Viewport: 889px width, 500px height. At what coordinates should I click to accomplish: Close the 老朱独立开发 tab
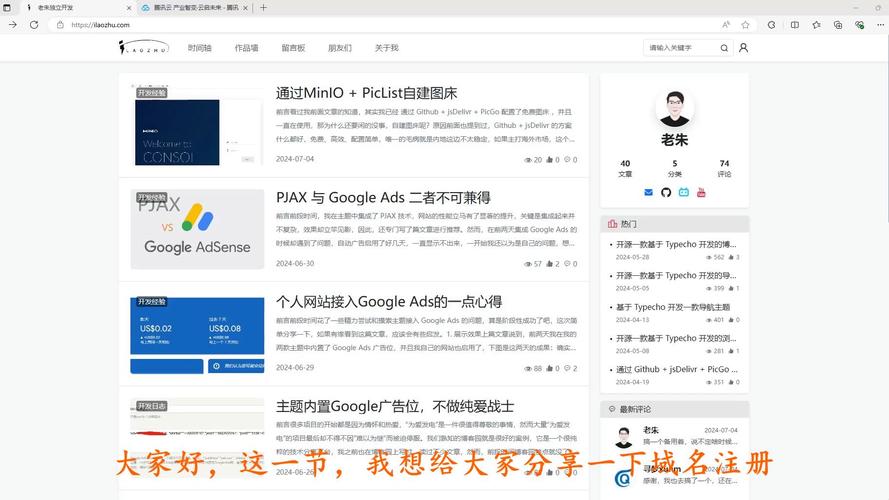pos(129,8)
